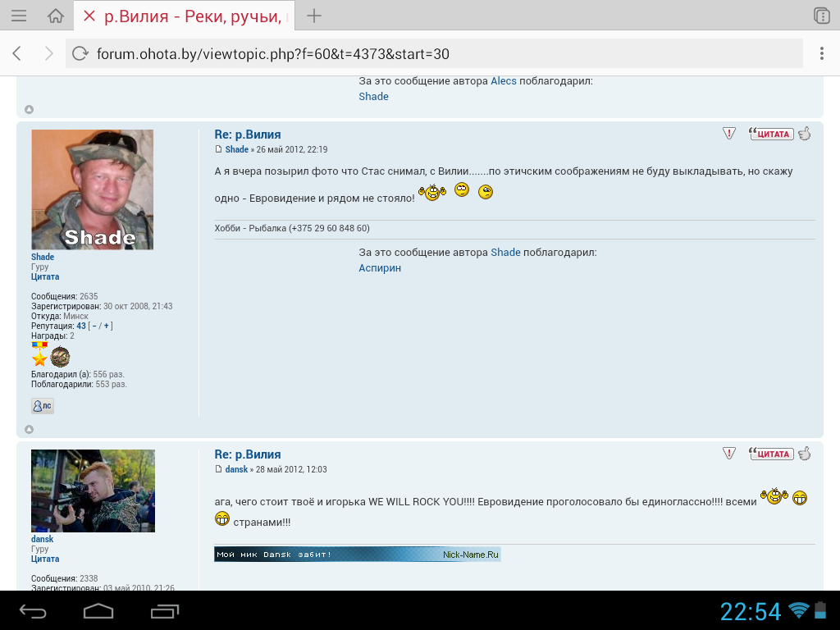Quote Shade's post with the Цитата button
The height and width of the screenshot is (630, 840).
click(x=771, y=134)
